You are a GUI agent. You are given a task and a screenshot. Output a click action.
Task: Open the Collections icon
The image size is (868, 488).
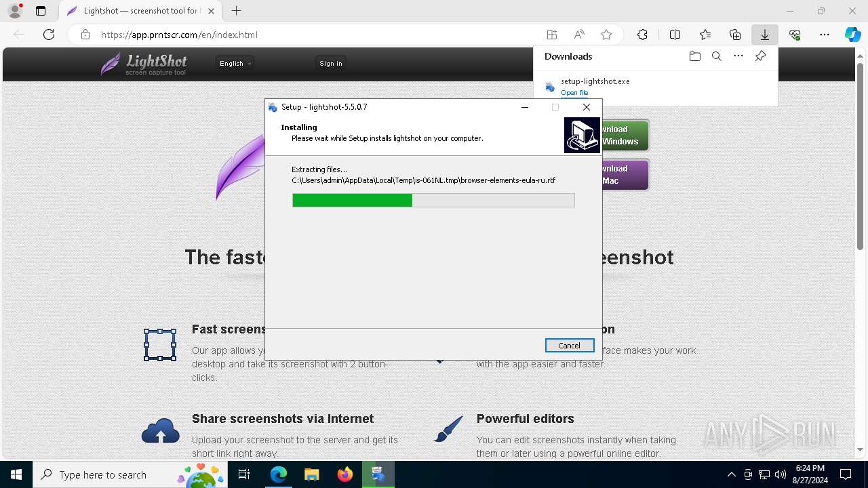735,35
